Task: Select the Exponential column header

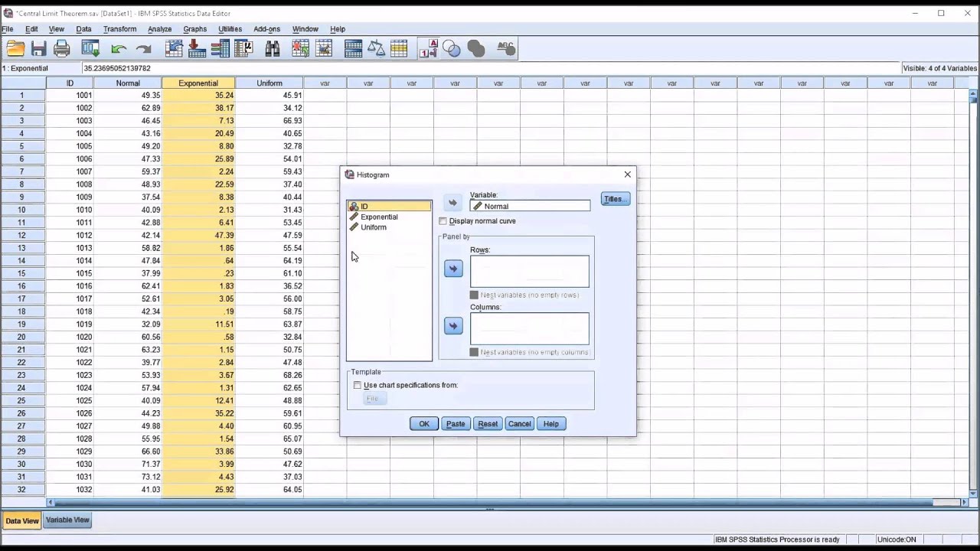Action: coord(198,83)
